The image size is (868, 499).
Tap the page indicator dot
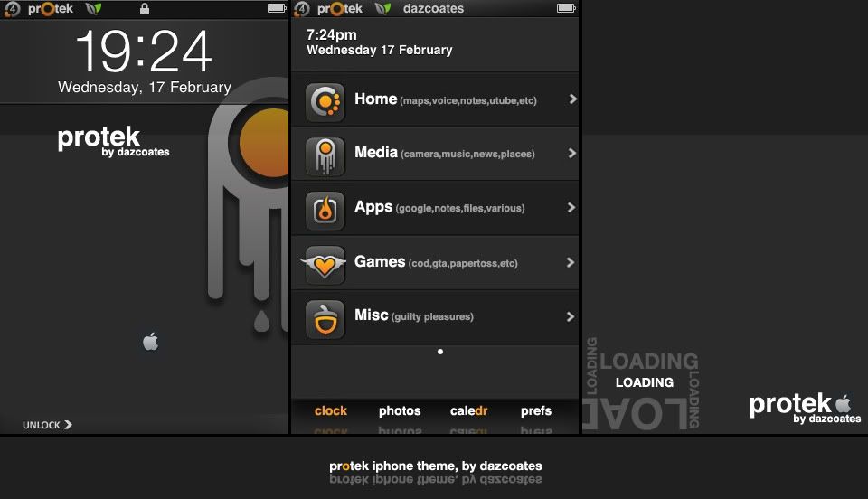(x=440, y=352)
